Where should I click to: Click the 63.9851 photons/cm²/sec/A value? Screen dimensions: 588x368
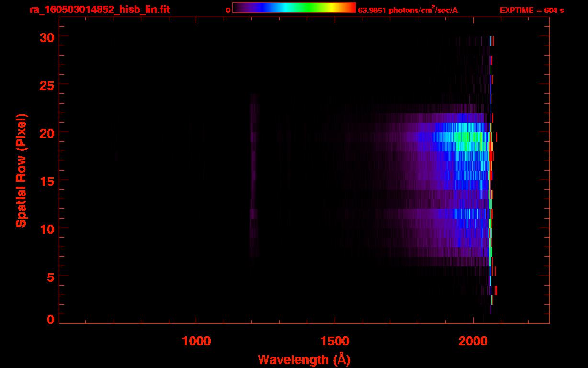point(408,10)
